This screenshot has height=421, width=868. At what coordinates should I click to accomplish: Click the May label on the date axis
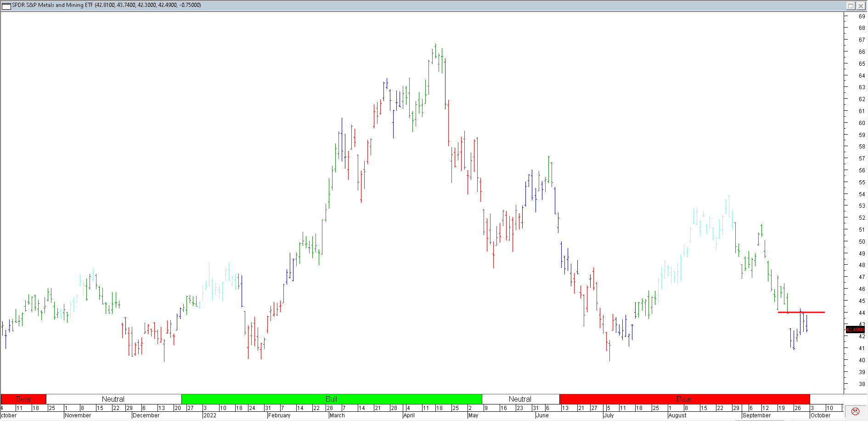(473, 415)
